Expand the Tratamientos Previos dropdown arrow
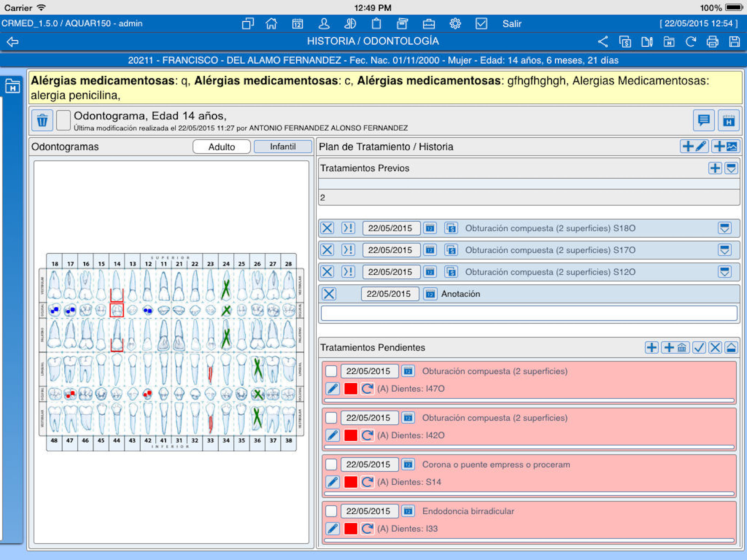 coord(731,168)
